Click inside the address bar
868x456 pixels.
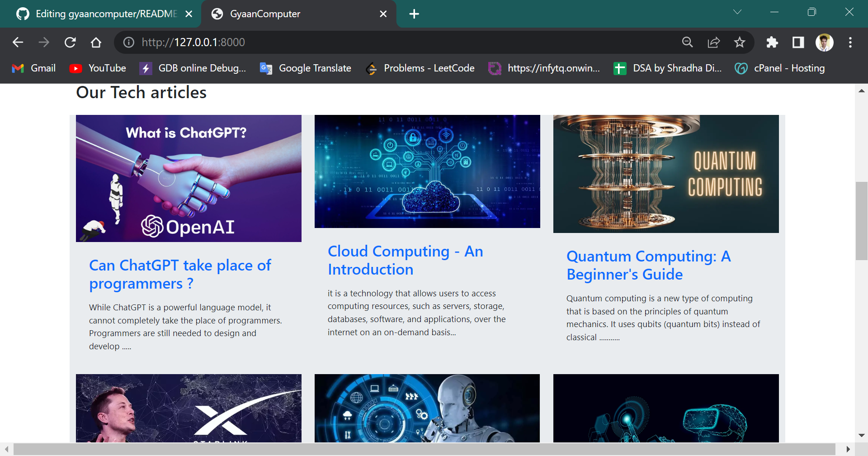(316, 42)
